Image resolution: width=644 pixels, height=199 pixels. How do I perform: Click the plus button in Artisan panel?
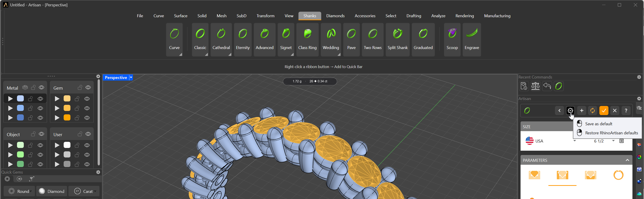point(581,110)
